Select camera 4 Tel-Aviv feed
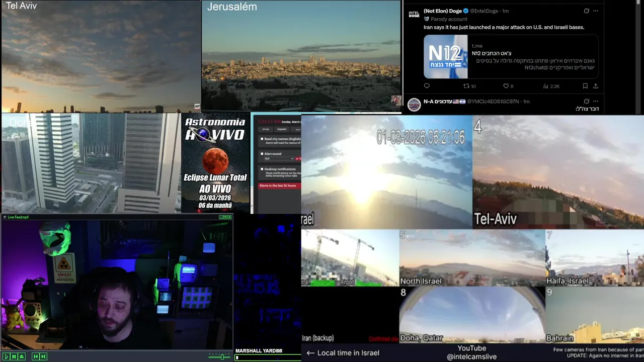Viewport: 644px width, 362px height. [x=558, y=172]
